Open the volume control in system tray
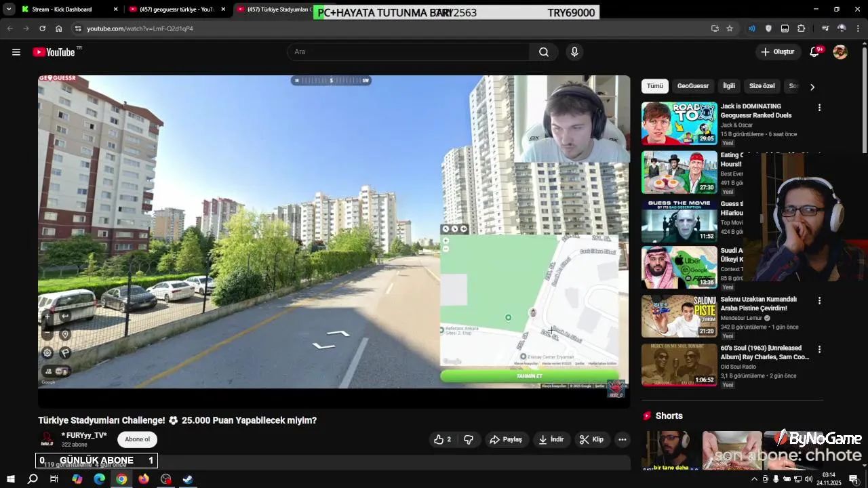The height and width of the screenshot is (488, 868). [808, 479]
